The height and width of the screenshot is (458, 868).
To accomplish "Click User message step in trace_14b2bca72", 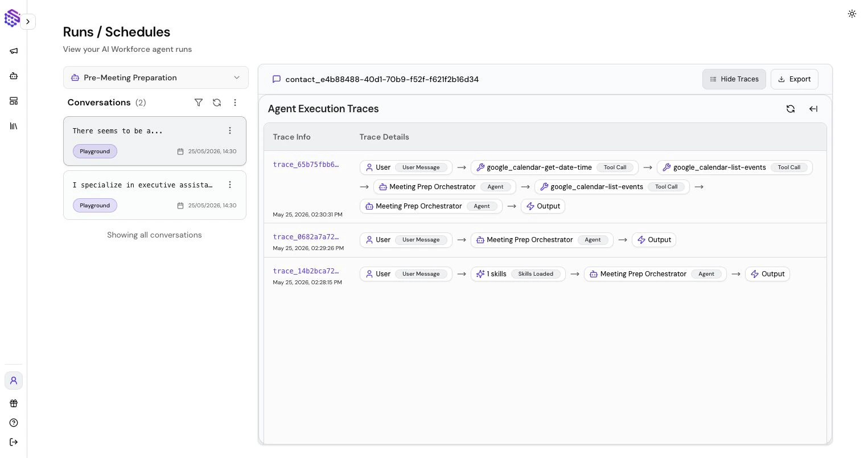I will tap(406, 274).
